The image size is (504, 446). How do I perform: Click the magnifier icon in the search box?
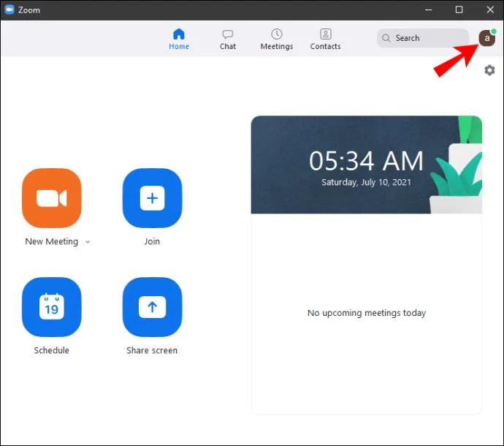[x=386, y=38]
